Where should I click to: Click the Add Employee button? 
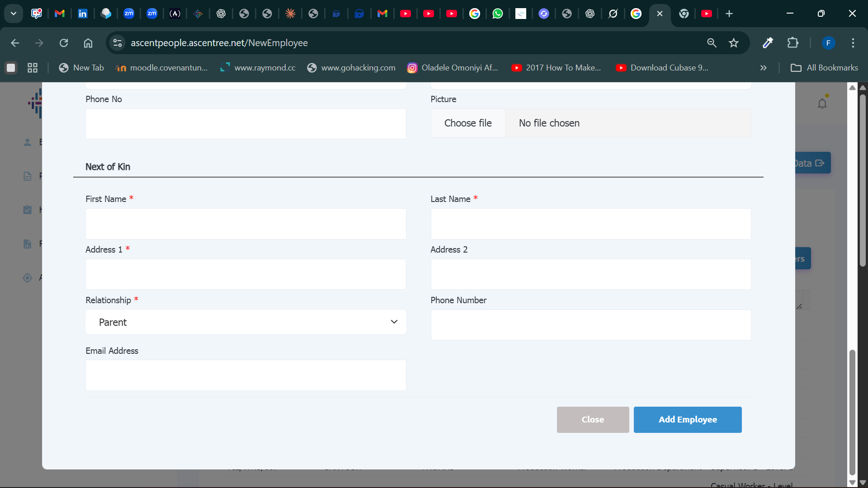(687, 419)
